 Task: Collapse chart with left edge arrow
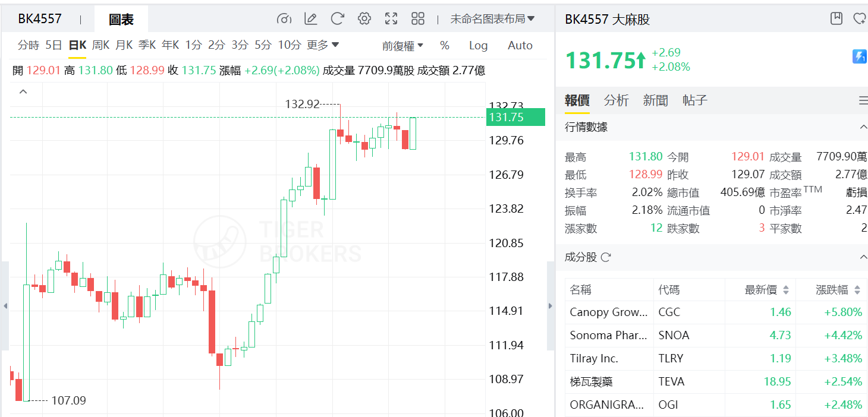pos(5,307)
